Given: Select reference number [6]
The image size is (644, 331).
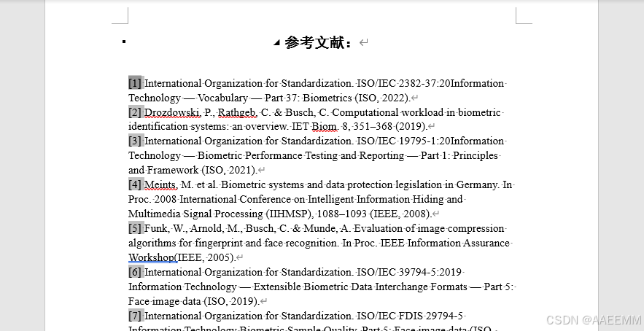Looking at the screenshot, I should pyautogui.click(x=135, y=272).
